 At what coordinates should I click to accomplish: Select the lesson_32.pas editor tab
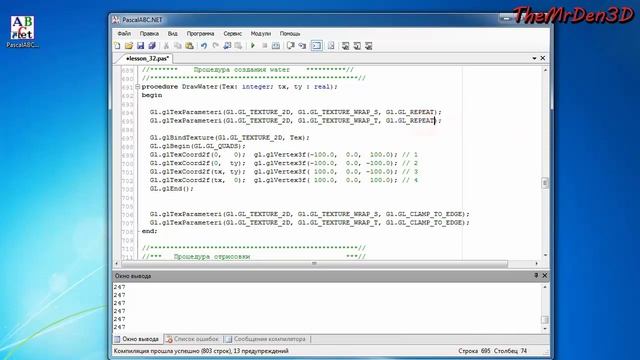coord(147,59)
